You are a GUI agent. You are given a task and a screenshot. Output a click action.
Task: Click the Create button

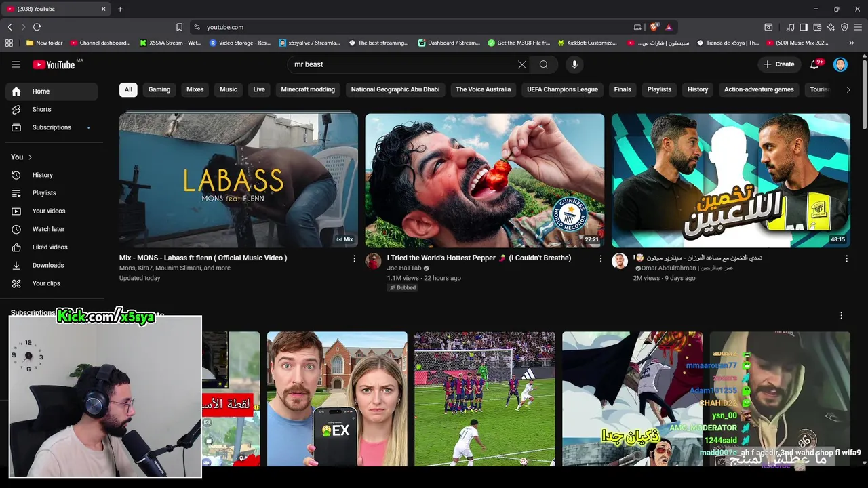(778, 64)
